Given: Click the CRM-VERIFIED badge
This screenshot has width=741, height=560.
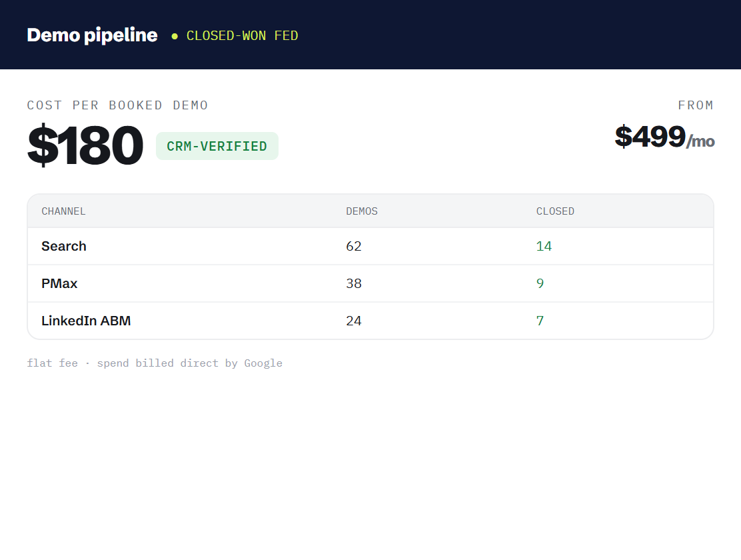Looking at the screenshot, I should pyautogui.click(x=217, y=146).
